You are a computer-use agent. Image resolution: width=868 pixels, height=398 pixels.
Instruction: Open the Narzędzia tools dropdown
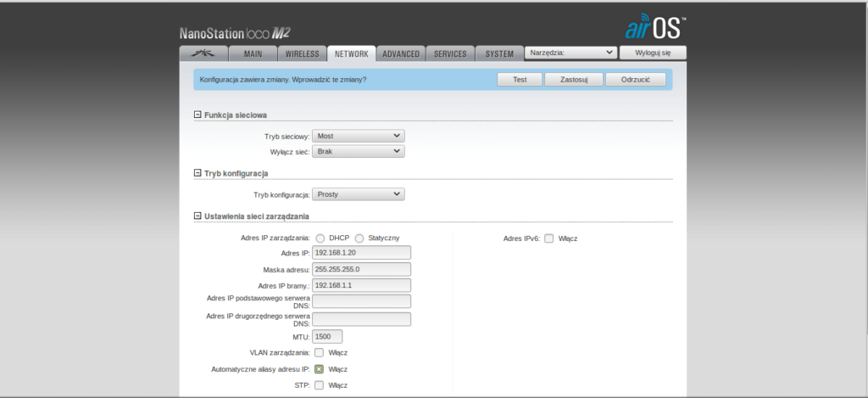(x=570, y=53)
